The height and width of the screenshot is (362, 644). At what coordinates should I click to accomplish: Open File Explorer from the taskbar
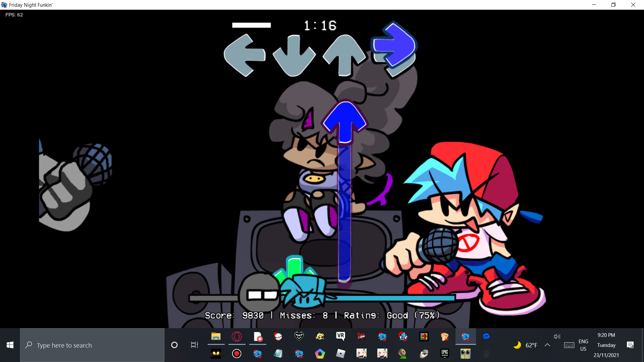[x=216, y=337]
